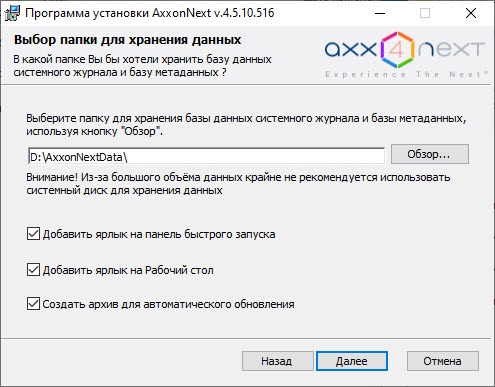Open folder browser with "Обзор..." button
495x387 pixels.
(x=430, y=154)
